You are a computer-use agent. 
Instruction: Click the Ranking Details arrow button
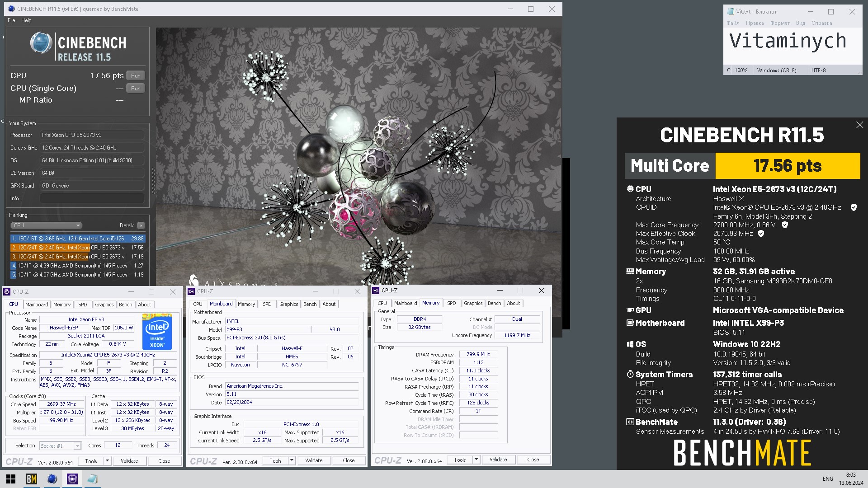coord(141,225)
